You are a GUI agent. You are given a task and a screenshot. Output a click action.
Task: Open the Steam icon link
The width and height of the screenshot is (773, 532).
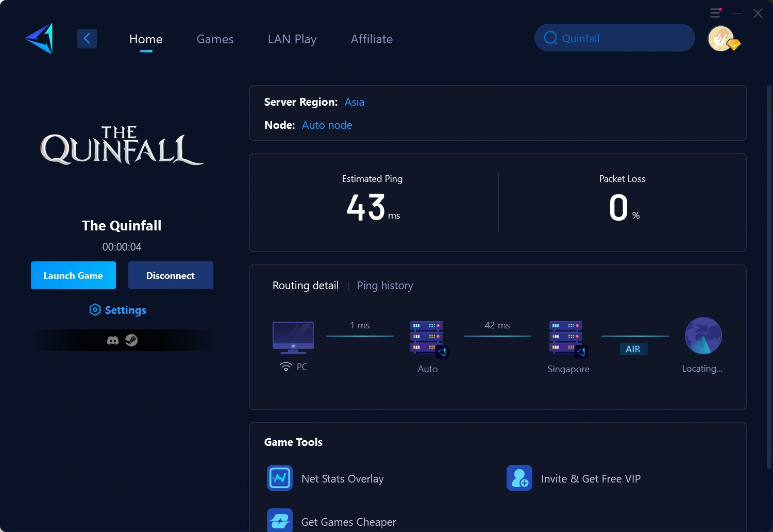click(x=131, y=340)
